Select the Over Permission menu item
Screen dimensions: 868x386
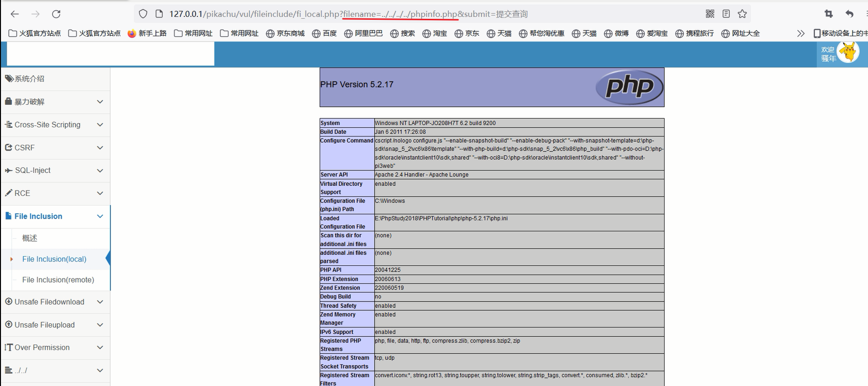pyautogui.click(x=55, y=347)
